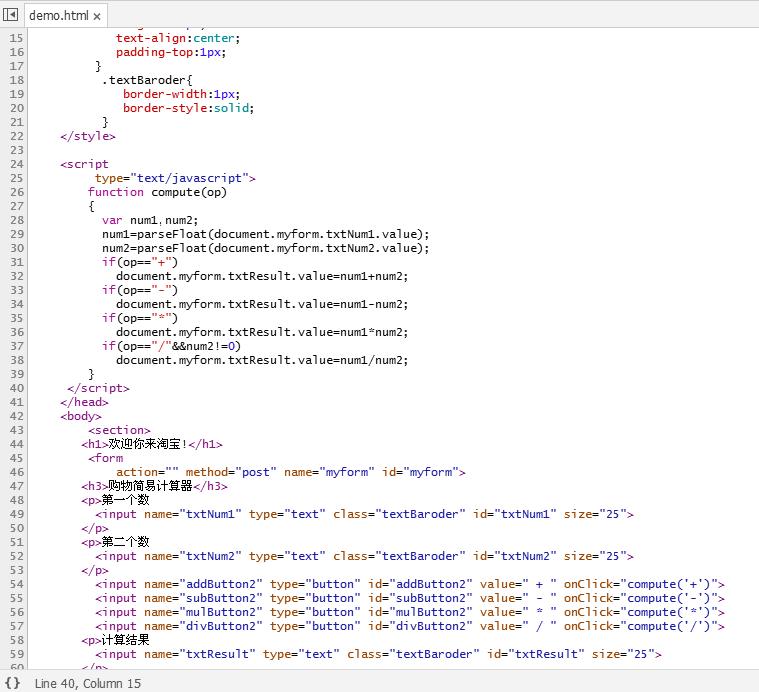Click the if(op=="-") line
Image resolution: width=759 pixels, height=692 pixels.
click(x=140, y=290)
